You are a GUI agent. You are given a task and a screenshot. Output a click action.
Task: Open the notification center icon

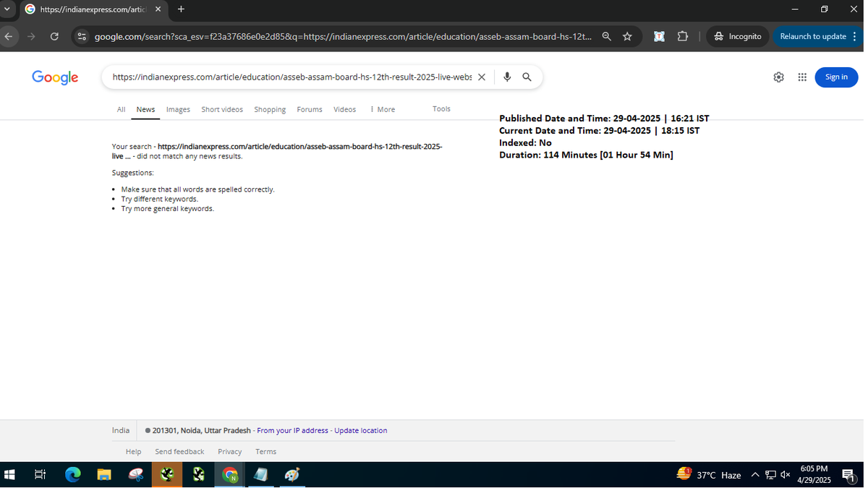849,475
